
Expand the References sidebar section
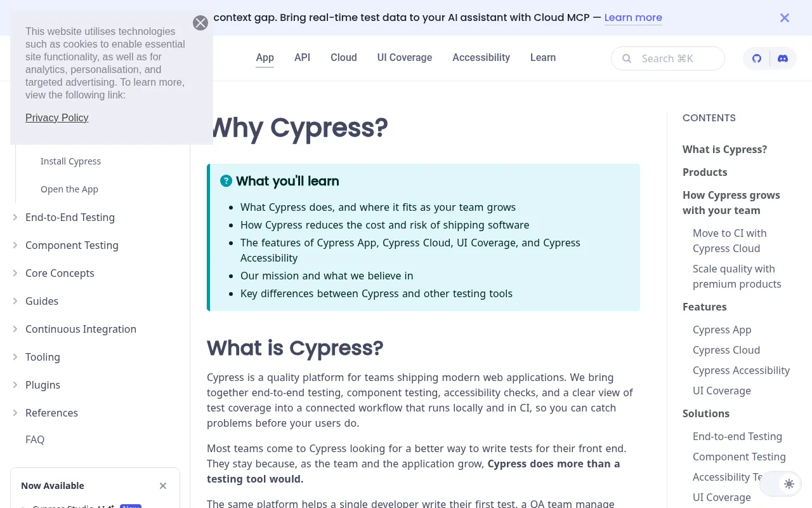(x=15, y=413)
